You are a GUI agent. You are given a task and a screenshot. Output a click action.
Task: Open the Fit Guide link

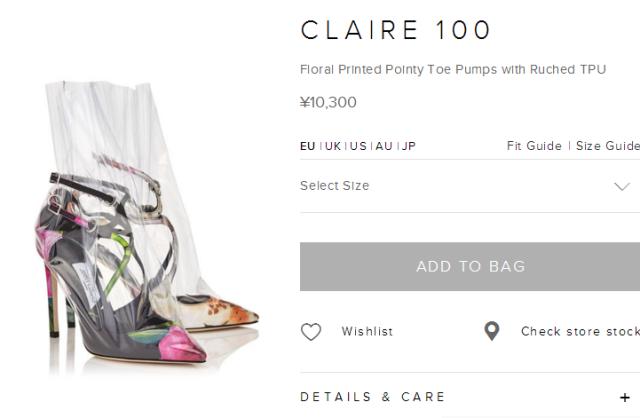tap(534, 146)
